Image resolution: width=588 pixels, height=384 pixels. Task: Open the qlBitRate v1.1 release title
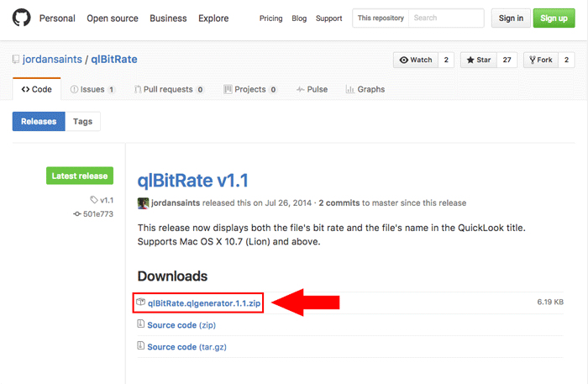(192, 181)
